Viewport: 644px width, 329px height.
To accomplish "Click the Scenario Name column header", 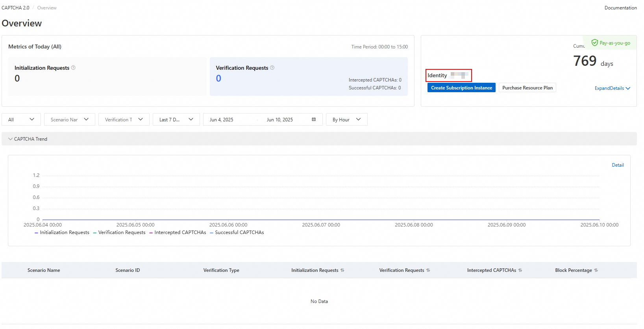I will pyautogui.click(x=44, y=270).
